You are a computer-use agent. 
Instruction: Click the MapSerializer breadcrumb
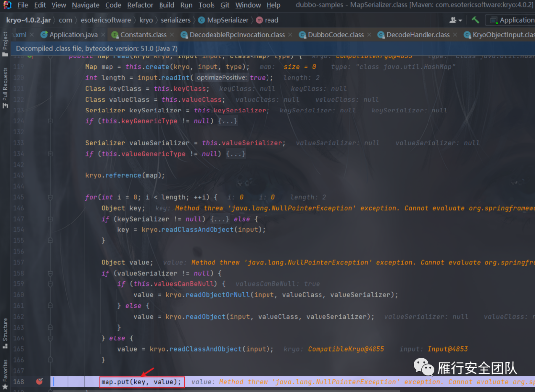(223, 20)
